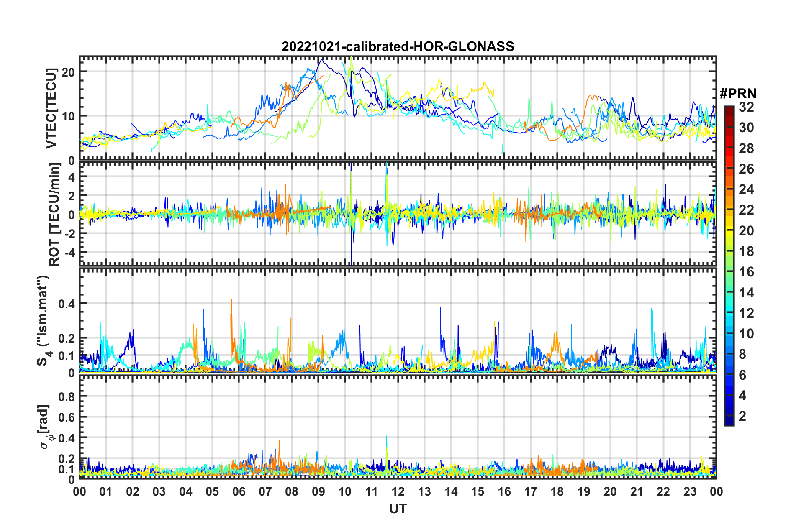Click the x-axis tick label 06
This screenshot has height=532, width=796.
pos(239,491)
